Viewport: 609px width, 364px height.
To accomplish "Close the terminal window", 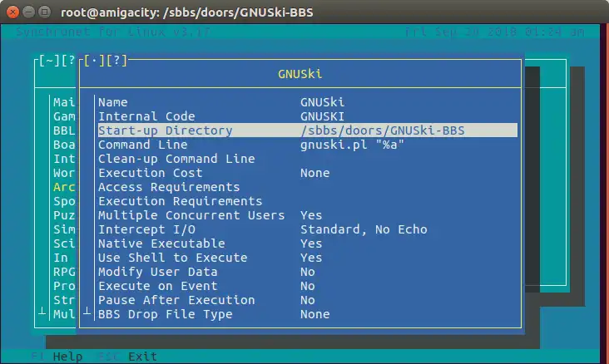I will pyautogui.click(x=12, y=12).
